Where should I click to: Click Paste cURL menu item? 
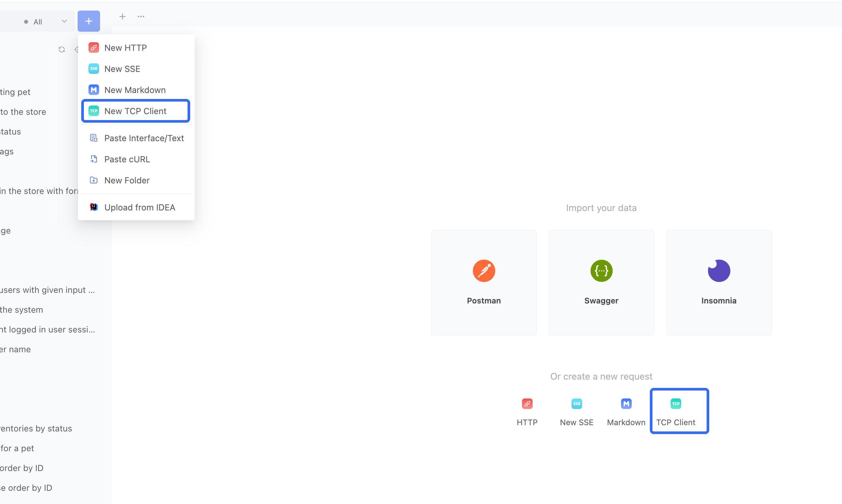point(127,158)
